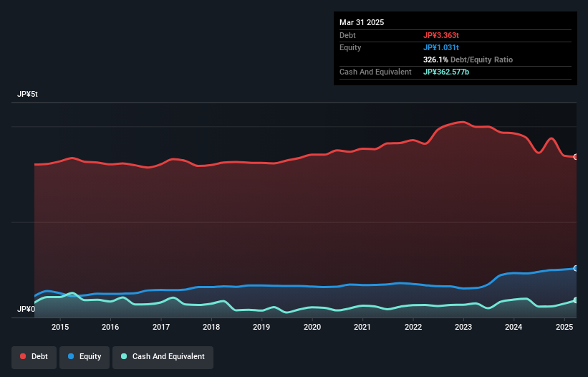Toggle the Cash And Equivalent legend button
The width and height of the screenshot is (588, 377).
[163, 357]
